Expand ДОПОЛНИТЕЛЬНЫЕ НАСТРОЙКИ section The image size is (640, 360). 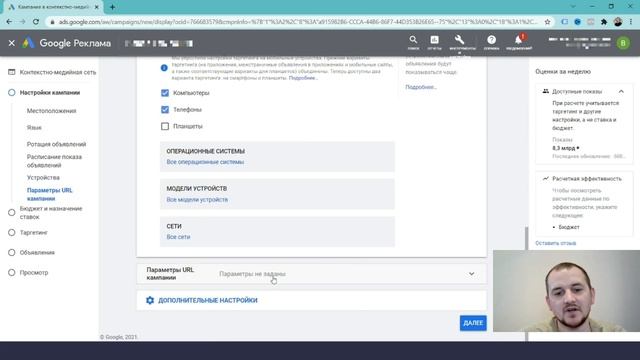click(x=208, y=300)
